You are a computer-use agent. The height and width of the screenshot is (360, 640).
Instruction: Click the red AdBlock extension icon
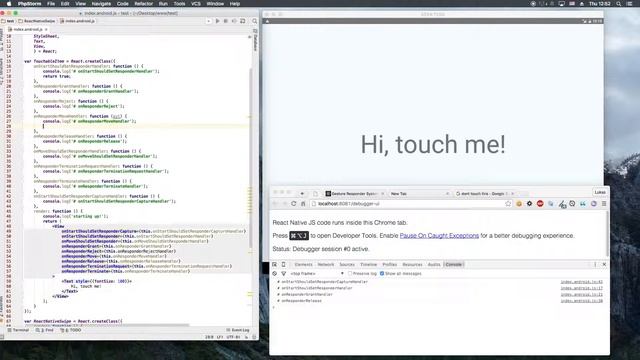540,204
